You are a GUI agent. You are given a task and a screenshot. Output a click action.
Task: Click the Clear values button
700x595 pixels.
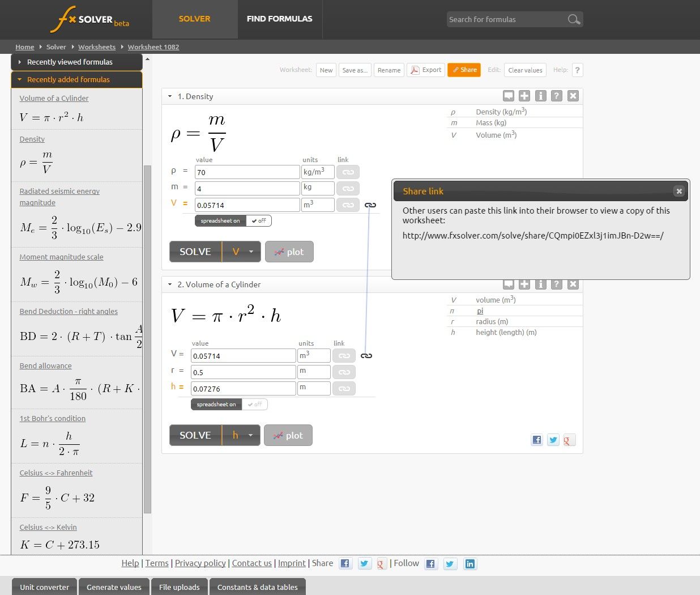click(524, 70)
